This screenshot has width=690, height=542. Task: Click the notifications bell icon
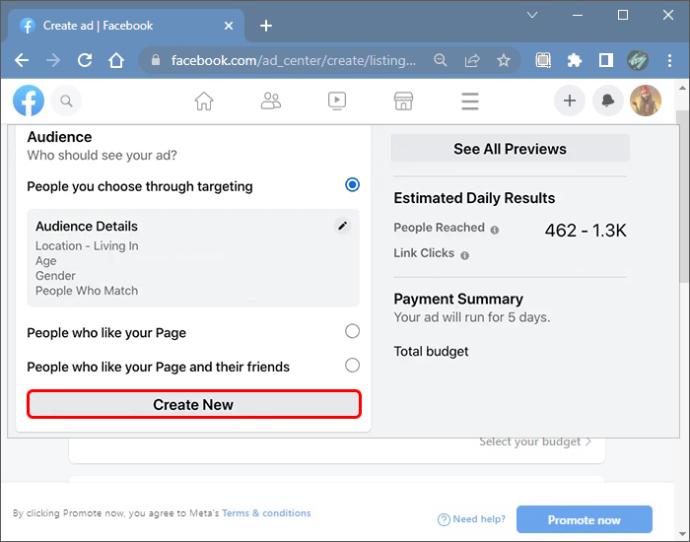click(x=608, y=101)
